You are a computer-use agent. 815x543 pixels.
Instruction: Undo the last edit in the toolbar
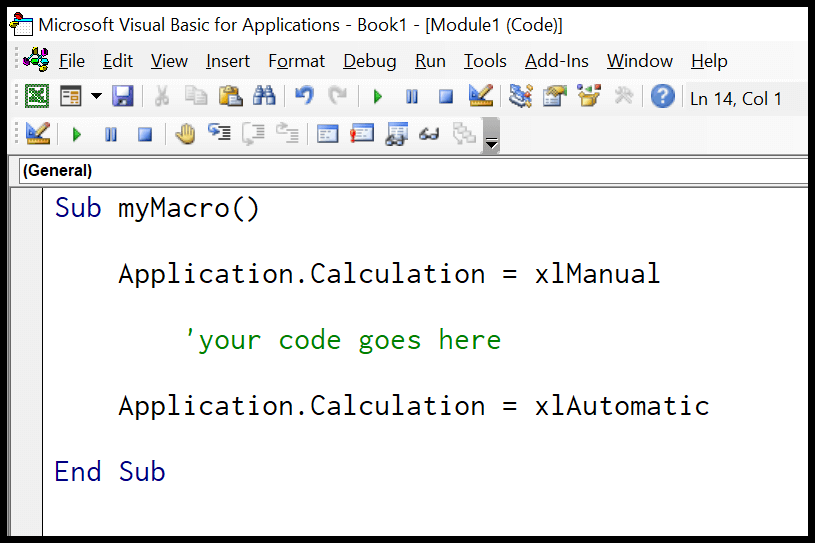tap(304, 97)
